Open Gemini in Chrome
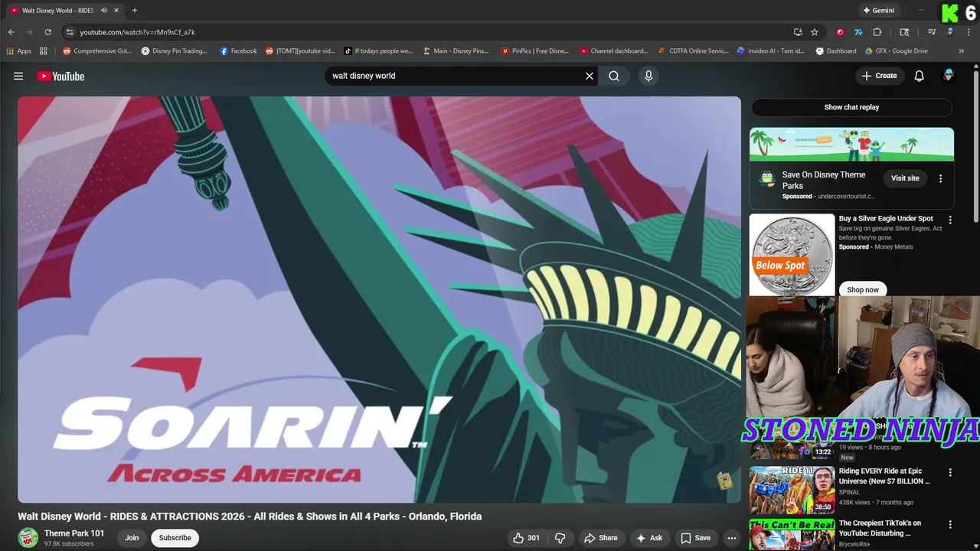Image resolution: width=980 pixels, height=551 pixels. tap(878, 11)
